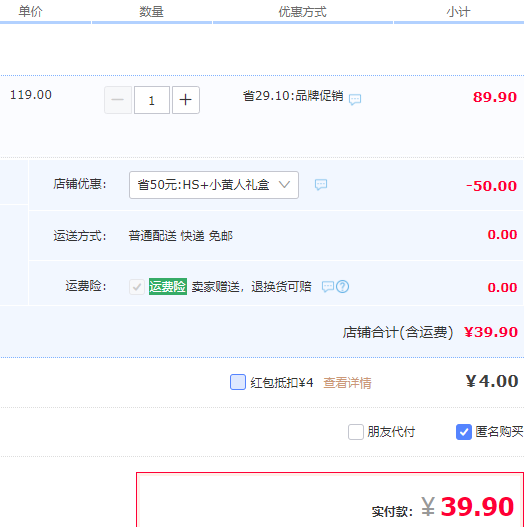This screenshot has width=527, height=527.
Task: Click the 实付款 ¥39.90 total box
Action: pyautogui.click(x=330, y=500)
